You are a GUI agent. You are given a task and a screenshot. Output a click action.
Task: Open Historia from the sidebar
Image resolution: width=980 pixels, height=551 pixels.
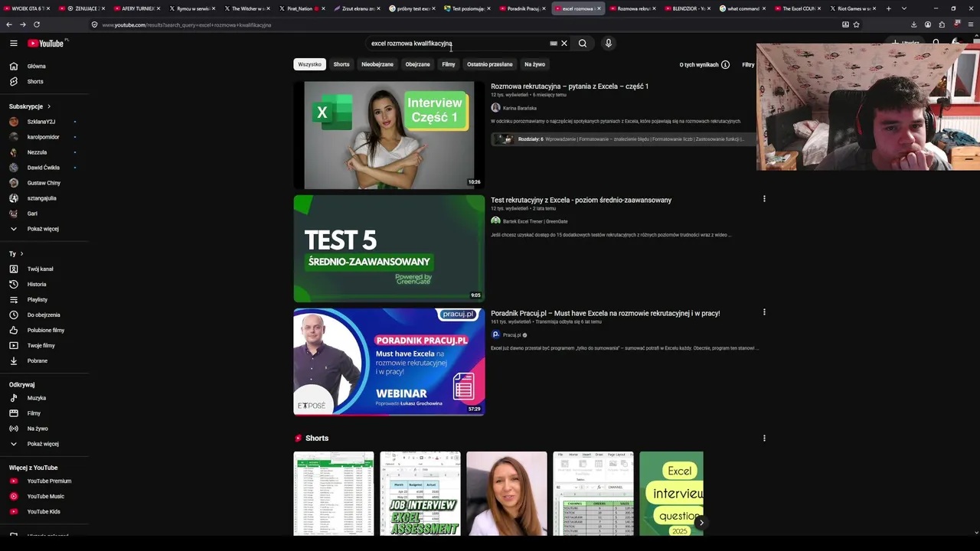point(44,285)
